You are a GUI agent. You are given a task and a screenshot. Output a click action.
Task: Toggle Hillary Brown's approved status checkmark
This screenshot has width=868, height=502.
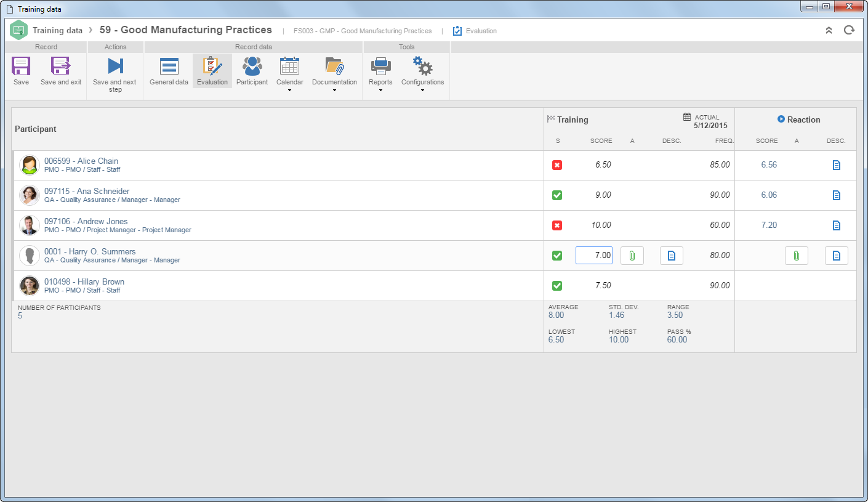click(x=557, y=286)
